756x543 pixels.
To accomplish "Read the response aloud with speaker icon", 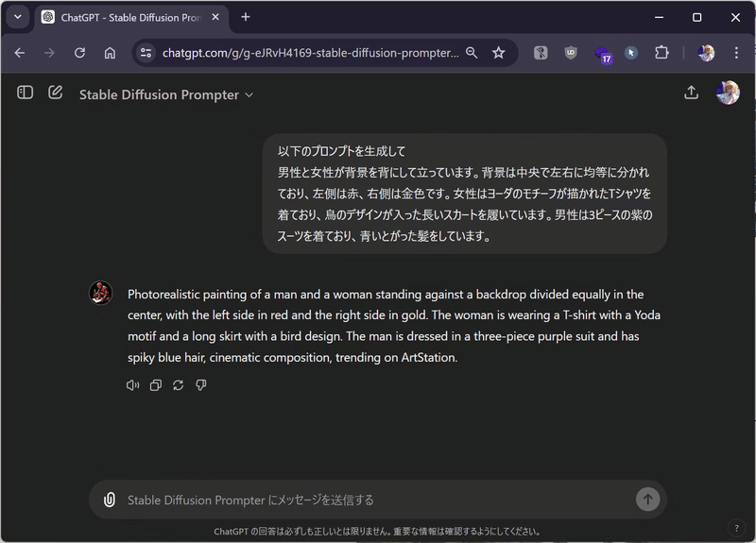I will (132, 385).
